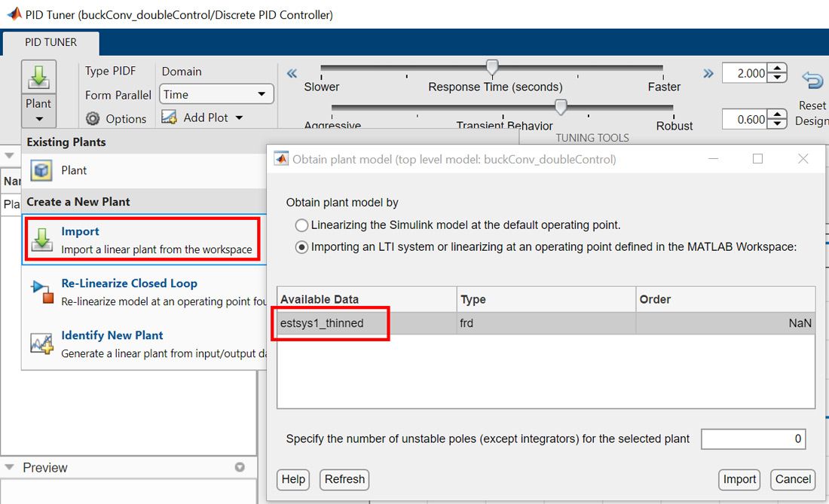
Task: Select the existing Plant cube icon
Action: pos(41,170)
